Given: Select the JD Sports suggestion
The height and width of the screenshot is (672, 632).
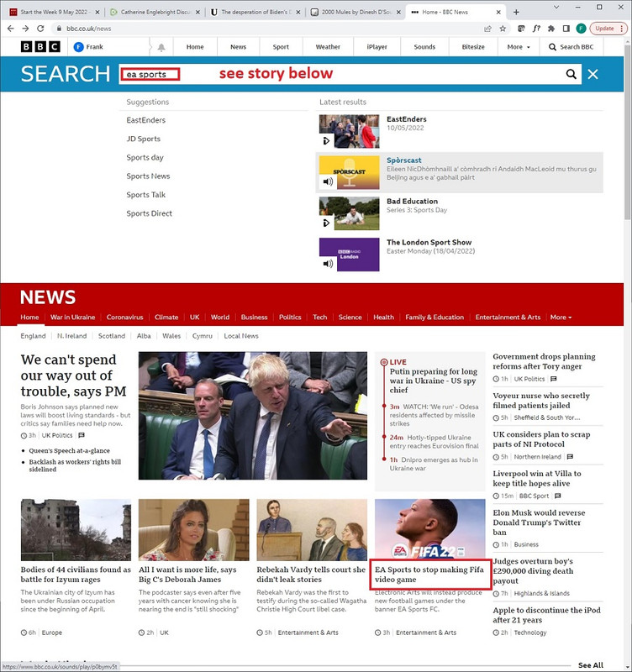Looking at the screenshot, I should pyautogui.click(x=143, y=139).
